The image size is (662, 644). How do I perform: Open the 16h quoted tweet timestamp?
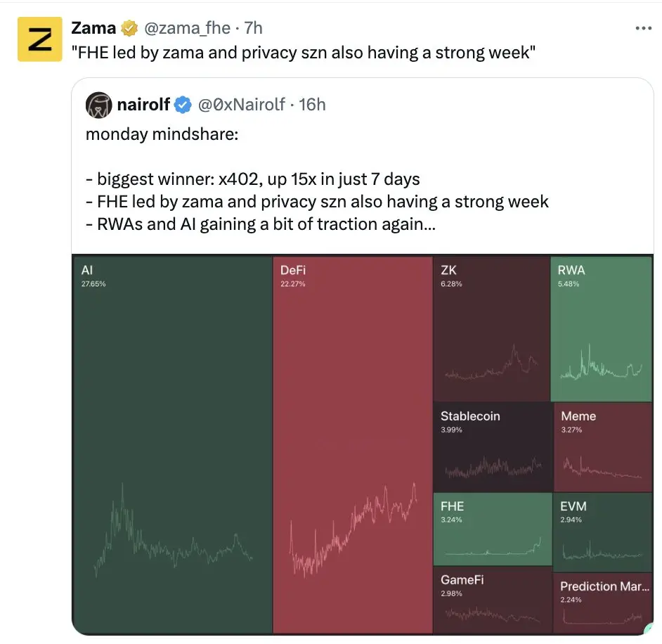tap(313, 105)
